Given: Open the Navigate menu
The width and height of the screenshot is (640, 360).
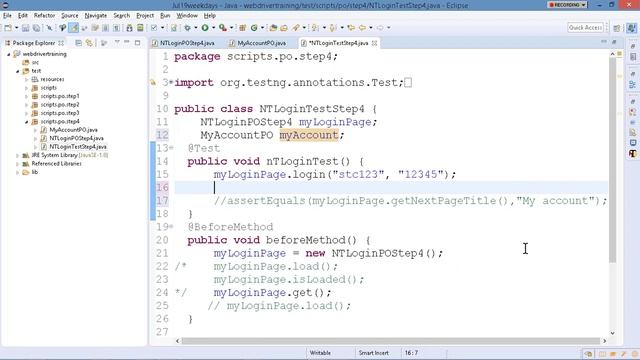Looking at the screenshot, I should pyautogui.click(x=96, y=16).
